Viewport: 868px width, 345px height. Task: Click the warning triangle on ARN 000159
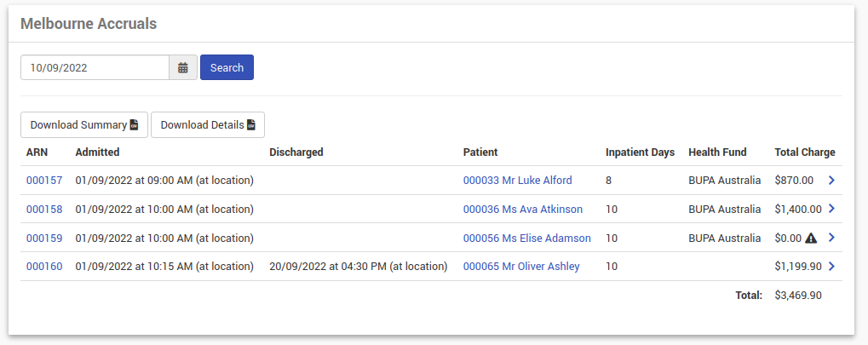pos(811,239)
